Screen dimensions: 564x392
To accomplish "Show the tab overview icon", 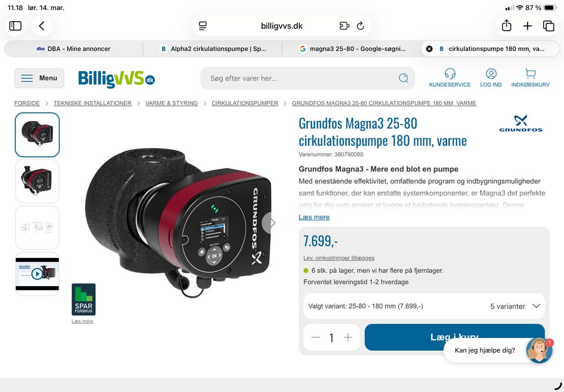I will 549,26.
